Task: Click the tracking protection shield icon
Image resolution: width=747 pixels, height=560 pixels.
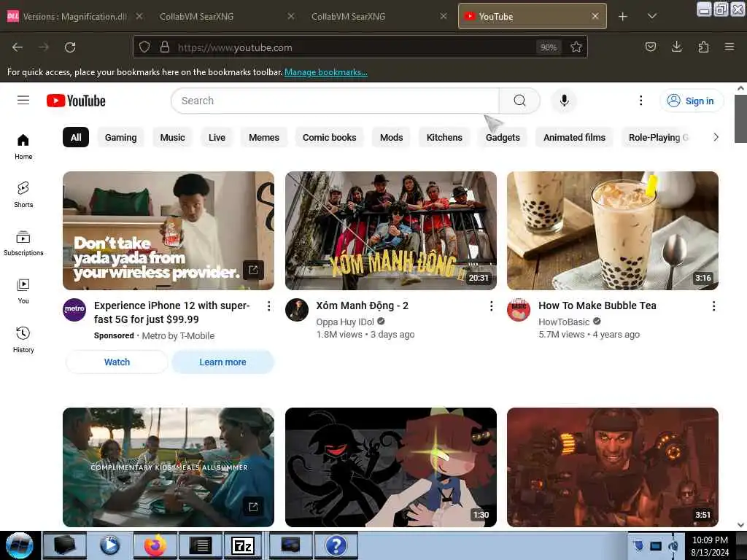Action: click(x=144, y=47)
